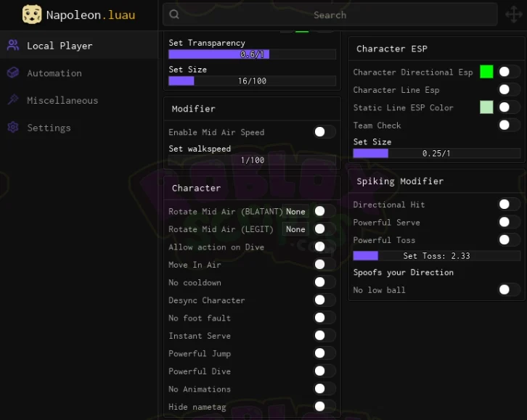Toggle Enable Mid Air Speed
This screenshot has height=420, width=527.
[324, 132]
